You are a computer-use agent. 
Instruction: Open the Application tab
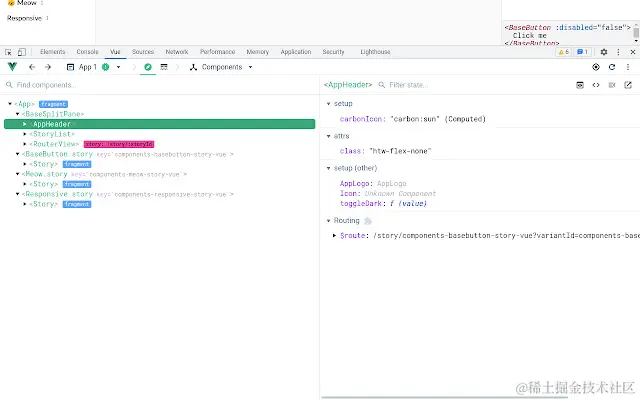coord(296,52)
